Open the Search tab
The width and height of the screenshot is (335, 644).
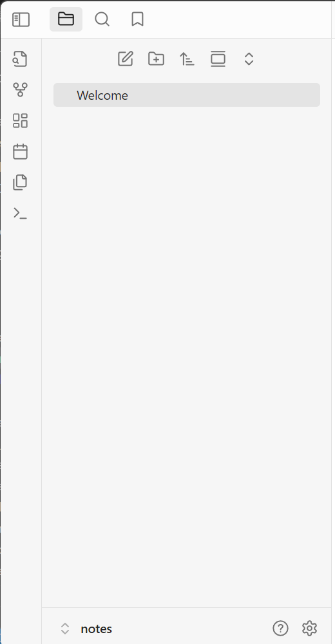pos(102,19)
